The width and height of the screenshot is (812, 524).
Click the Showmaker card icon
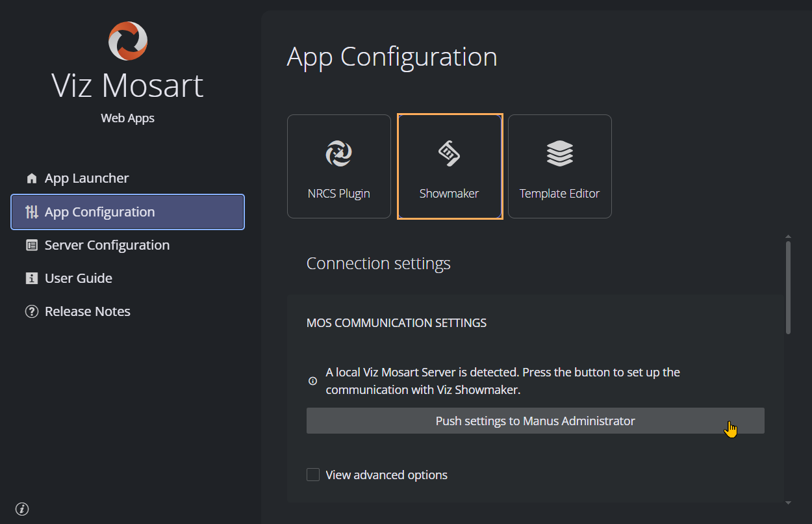(x=449, y=153)
